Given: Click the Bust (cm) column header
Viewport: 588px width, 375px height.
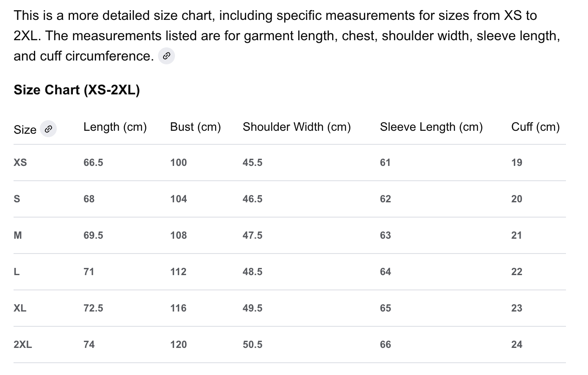Looking at the screenshot, I should pyautogui.click(x=195, y=127).
